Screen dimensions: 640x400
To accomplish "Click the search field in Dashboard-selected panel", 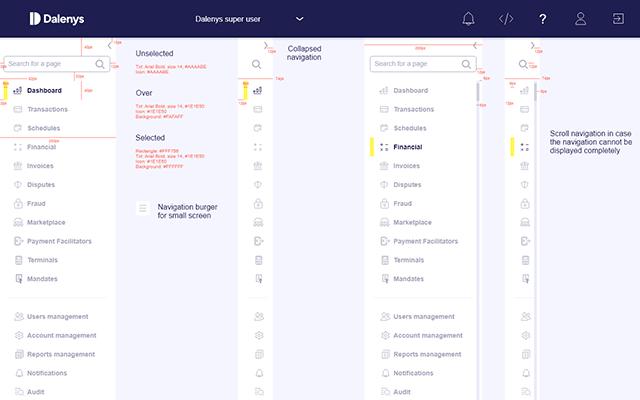I will (57, 64).
